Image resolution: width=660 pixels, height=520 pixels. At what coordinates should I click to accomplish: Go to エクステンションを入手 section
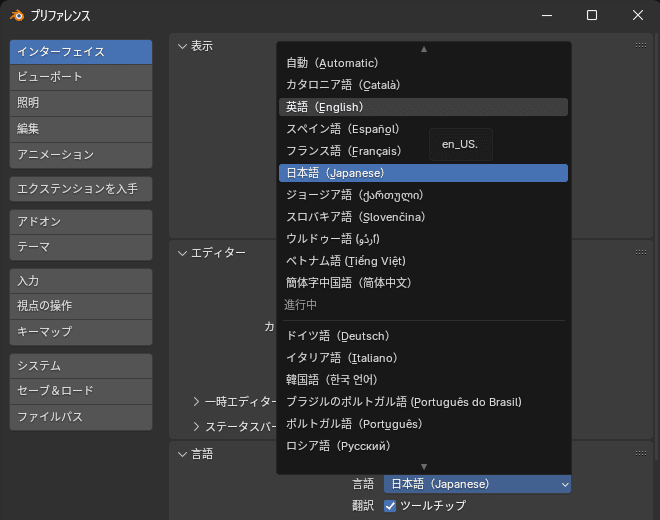point(81,189)
